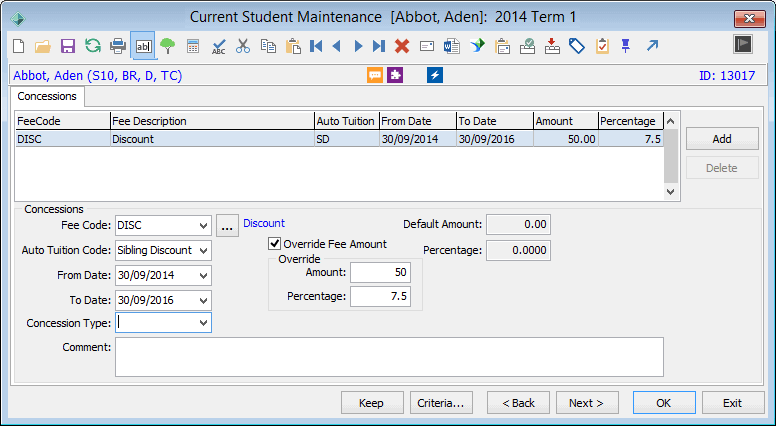The height and width of the screenshot is (426, 776).
Task: Run spell check ABC icon
Action: (218, 47)
